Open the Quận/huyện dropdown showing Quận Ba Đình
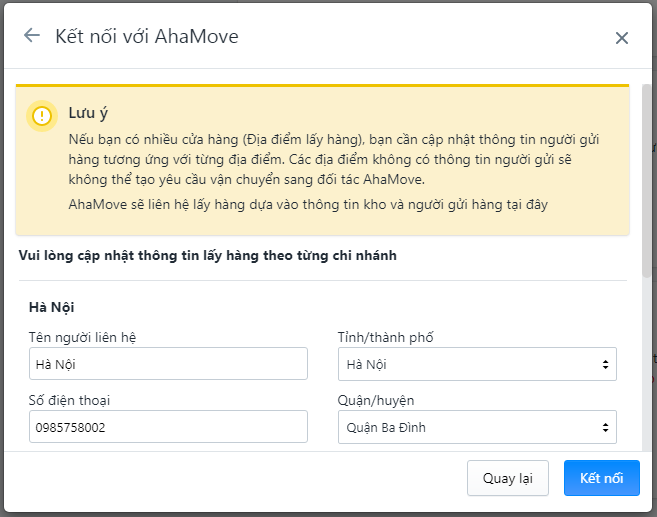This screenshot has width=657, height=517. [477, 427]
